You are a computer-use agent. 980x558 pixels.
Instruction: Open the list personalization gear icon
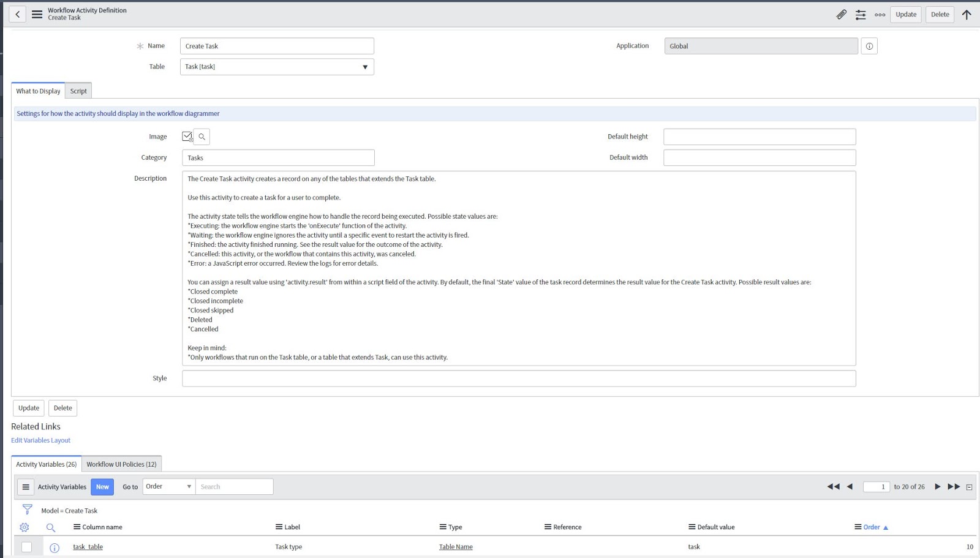24,527
